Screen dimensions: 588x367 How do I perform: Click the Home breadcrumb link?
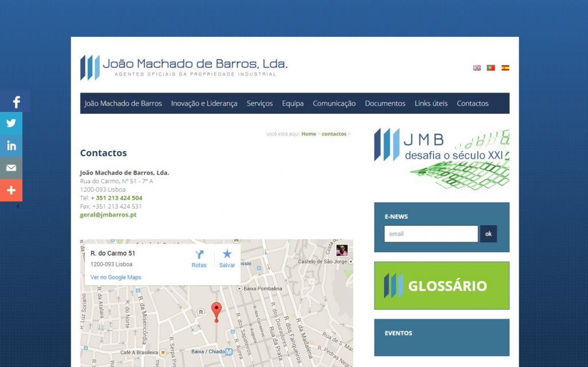tap(309, 134)
